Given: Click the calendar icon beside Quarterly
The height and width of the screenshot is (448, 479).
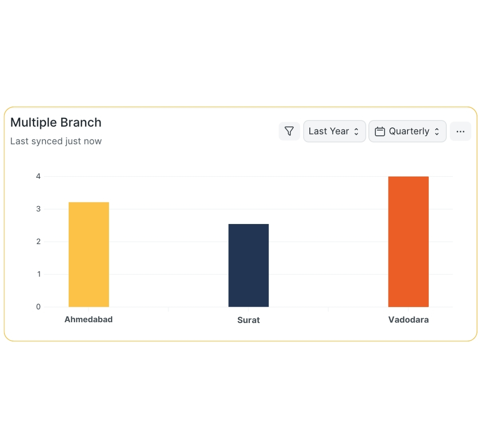Looking at the screenshot, I should [x=380, y=131].
